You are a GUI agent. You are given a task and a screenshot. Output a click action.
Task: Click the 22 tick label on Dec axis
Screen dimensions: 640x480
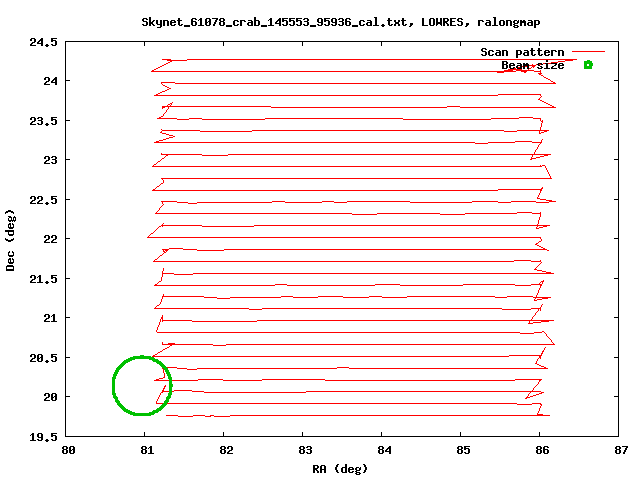tap(51, 239)
